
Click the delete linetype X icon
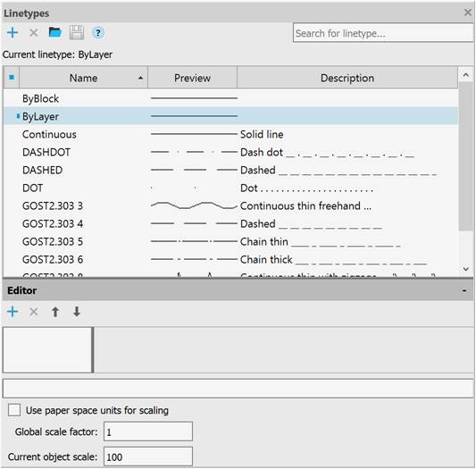pos(33,32)
